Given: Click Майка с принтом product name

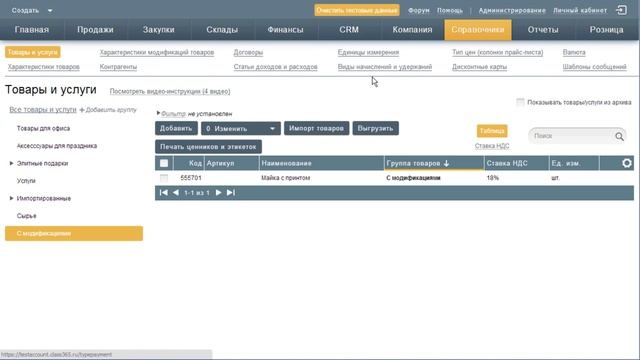Looking at the screenshot, I should click(286, 178).
